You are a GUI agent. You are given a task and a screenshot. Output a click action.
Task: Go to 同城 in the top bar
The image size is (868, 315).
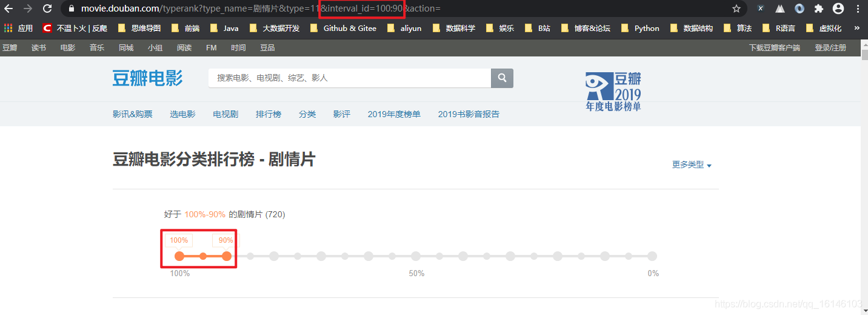click(126, 47)
